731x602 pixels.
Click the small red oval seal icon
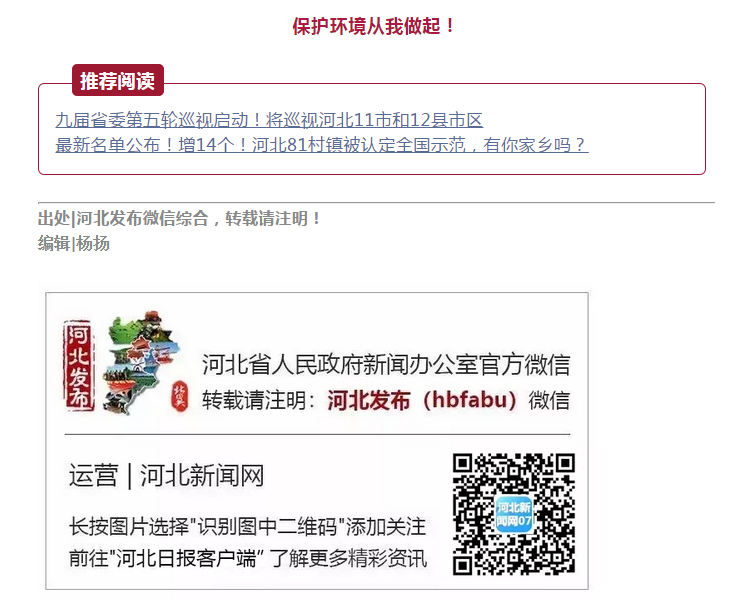[179, 397]
